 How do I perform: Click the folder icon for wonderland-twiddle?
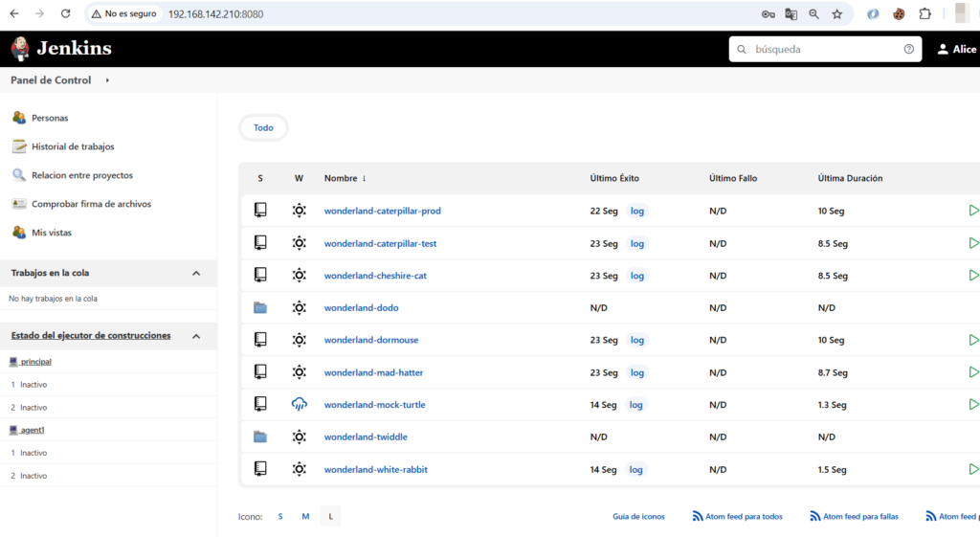pos(260,437)
